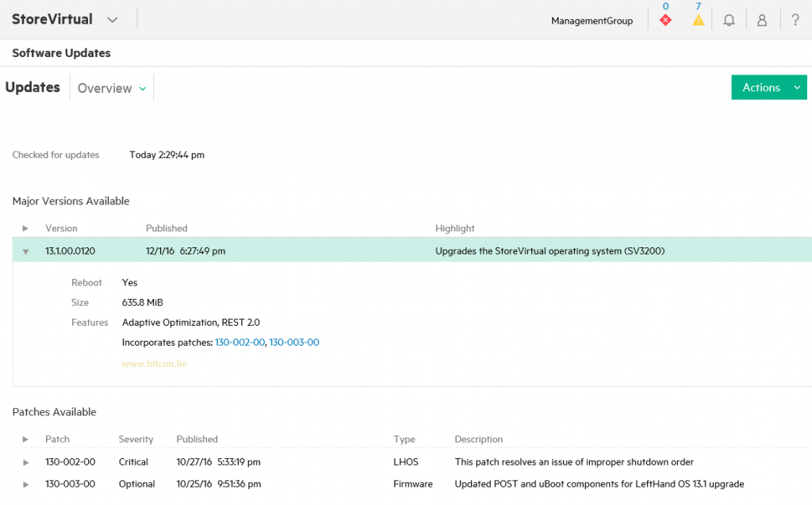Click the Firmware type cell
Viewport: 812px width, 505px height.
412,484
